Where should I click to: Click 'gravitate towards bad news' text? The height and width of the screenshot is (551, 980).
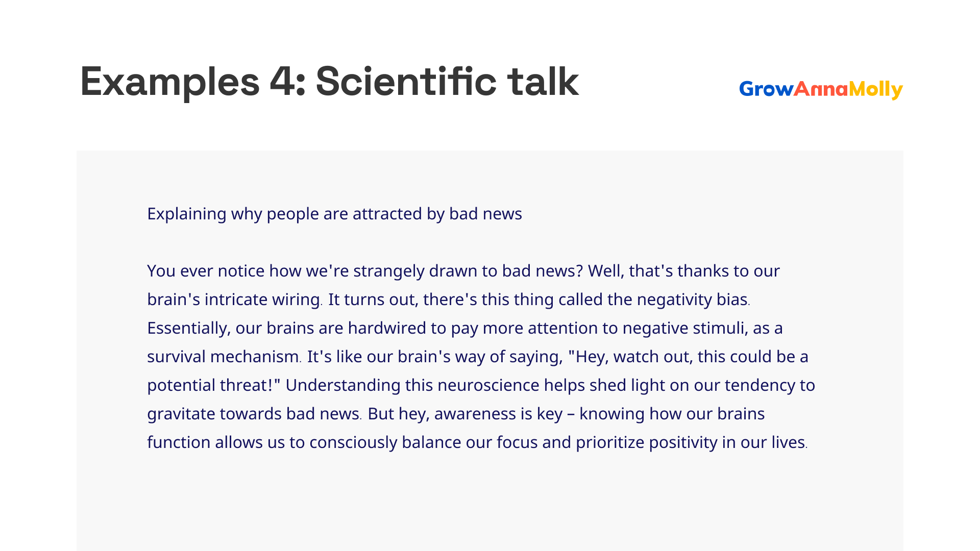pyautogui.click(x=253, y=414)
